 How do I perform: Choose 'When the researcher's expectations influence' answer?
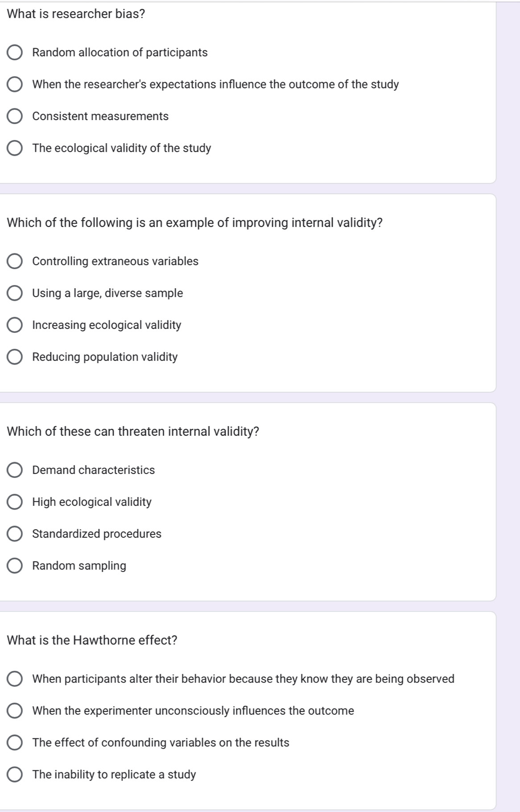15,84
